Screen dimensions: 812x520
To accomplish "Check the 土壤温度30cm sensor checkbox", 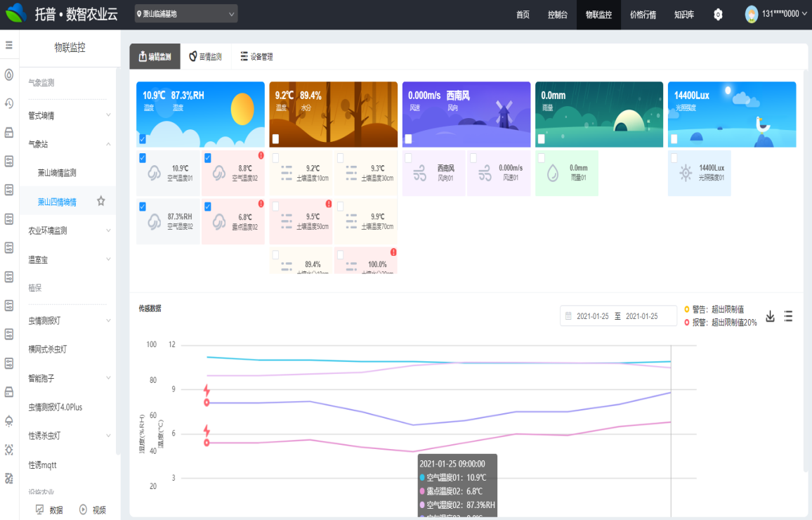I will 340,158.
